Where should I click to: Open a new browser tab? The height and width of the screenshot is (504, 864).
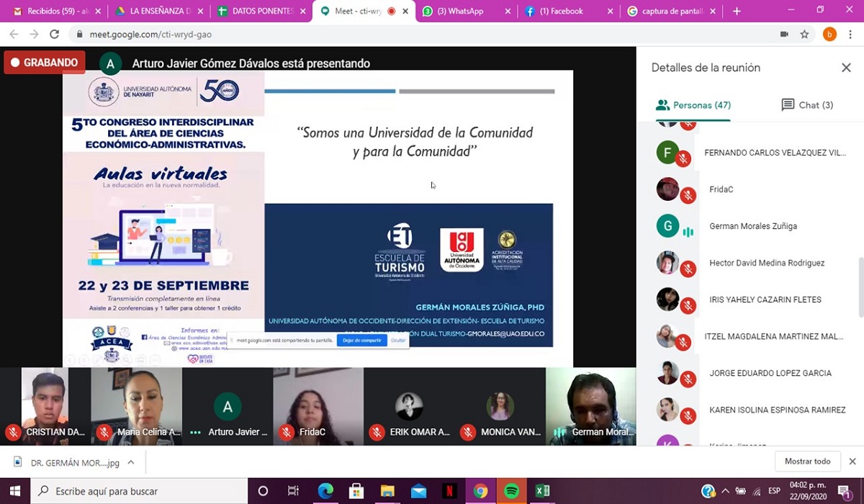[736, 12]
